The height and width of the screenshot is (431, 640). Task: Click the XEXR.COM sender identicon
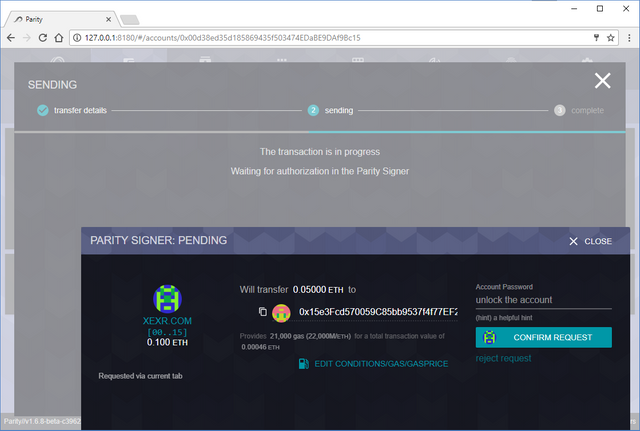pyautogui.click(x=167, y=298)
